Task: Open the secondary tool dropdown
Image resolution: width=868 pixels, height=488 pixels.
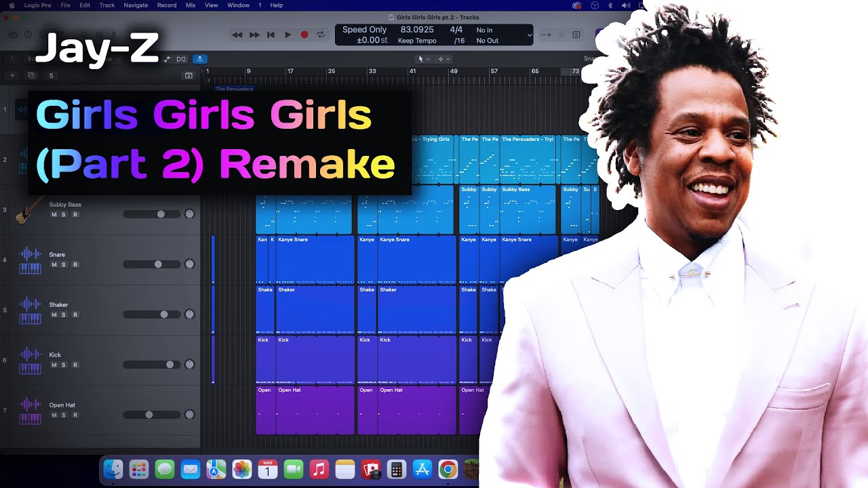Action: click(x=444, y=59)
